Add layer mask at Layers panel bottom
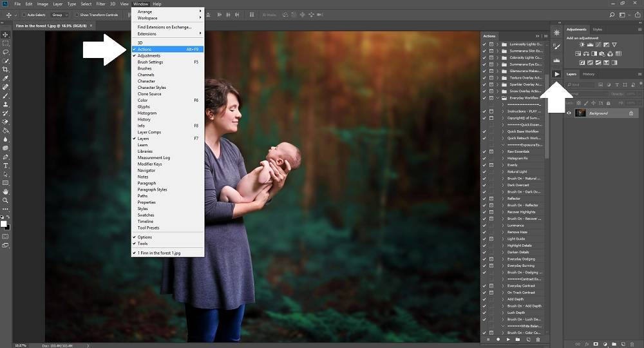 [x=596, y=344]
